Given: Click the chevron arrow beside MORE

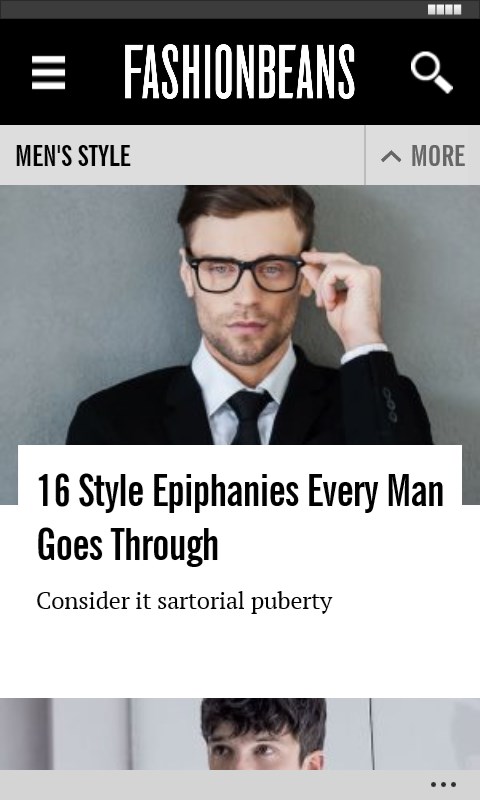Looking at the screenshot, I should (x=391, y=156).
